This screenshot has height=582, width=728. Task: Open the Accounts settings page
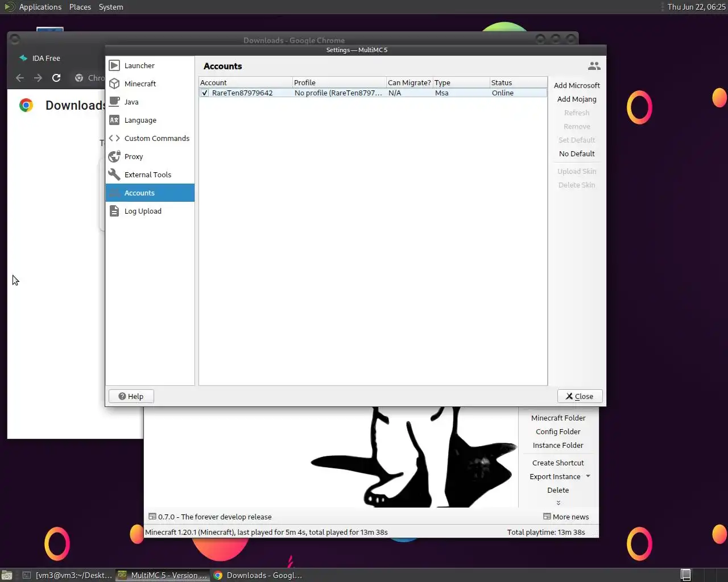pos(150,193)
